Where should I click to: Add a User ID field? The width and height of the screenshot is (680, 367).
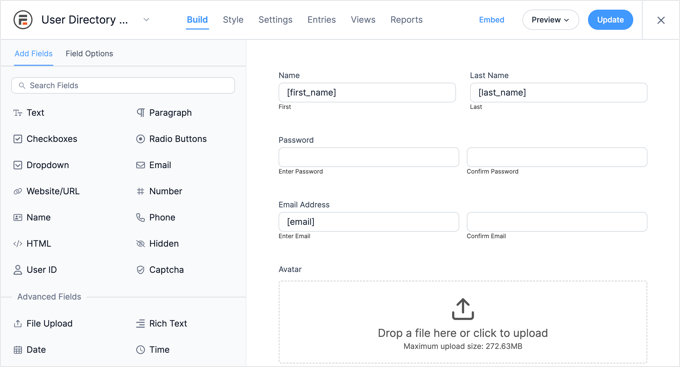click(x=35, y=270)
